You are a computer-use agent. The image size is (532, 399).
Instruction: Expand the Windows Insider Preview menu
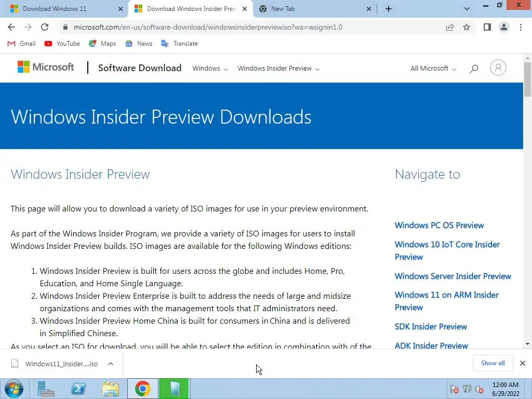[x=278, y=69]
